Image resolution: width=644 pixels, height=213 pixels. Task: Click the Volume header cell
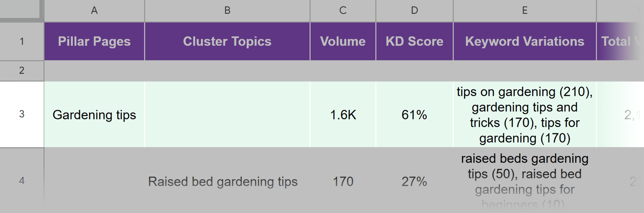[x=343, y=41]
